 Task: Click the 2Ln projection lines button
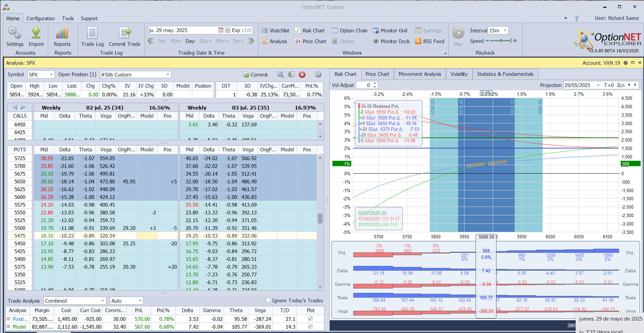tap(620, 85)
